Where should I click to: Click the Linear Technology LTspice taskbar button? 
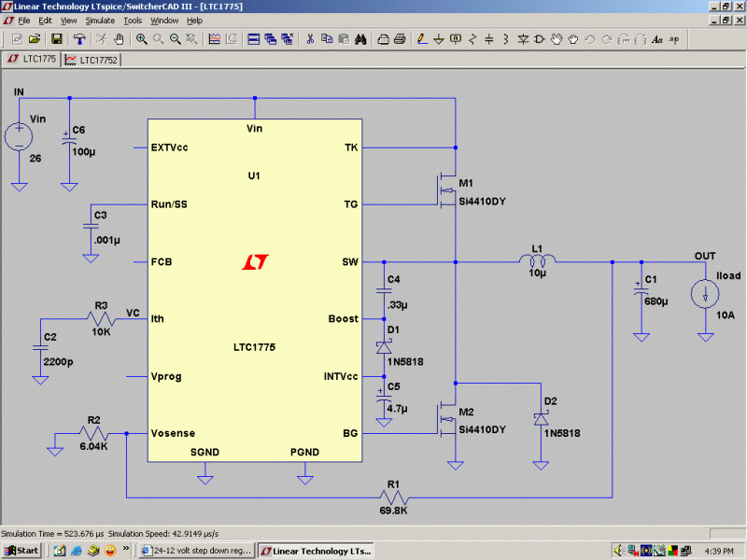(316, 551)
